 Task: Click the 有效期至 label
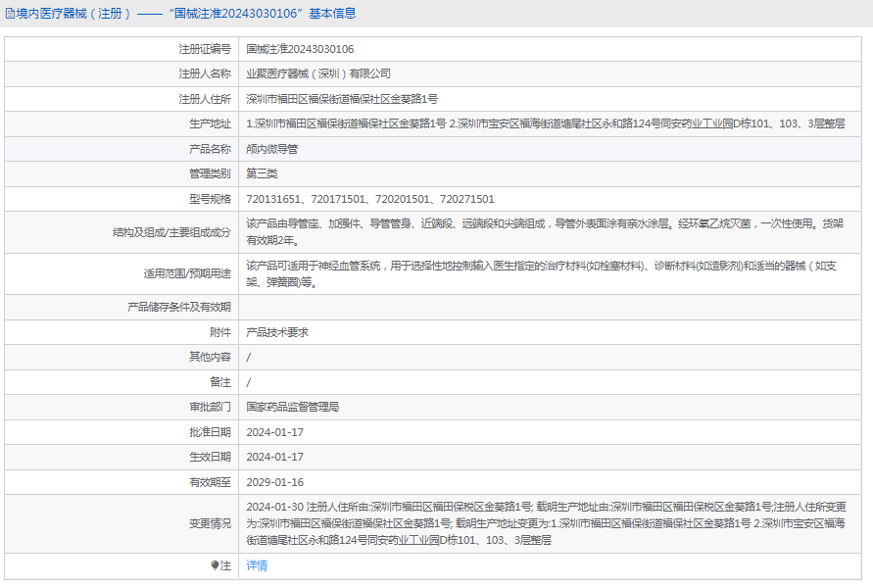tap(210, 482)
